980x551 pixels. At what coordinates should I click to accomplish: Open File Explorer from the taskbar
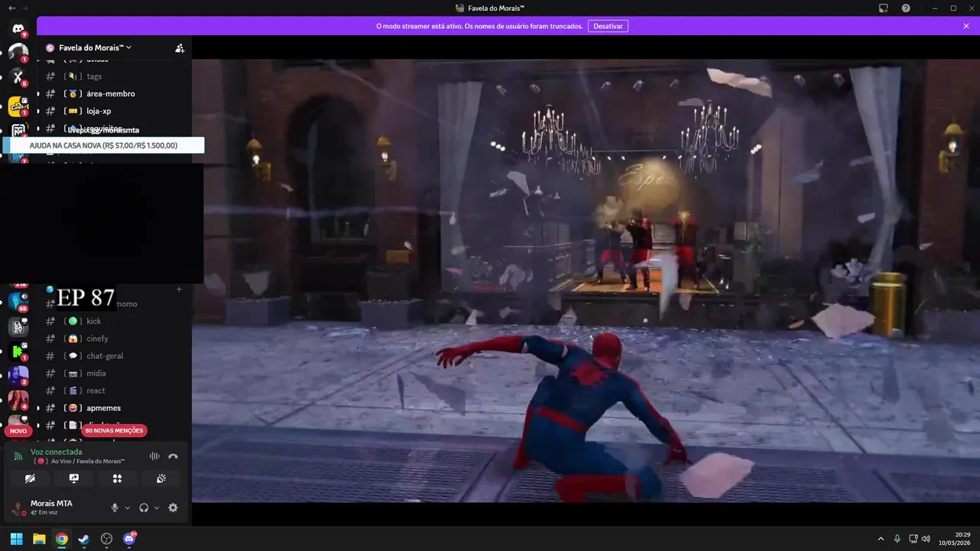click(x=39, y=539)
